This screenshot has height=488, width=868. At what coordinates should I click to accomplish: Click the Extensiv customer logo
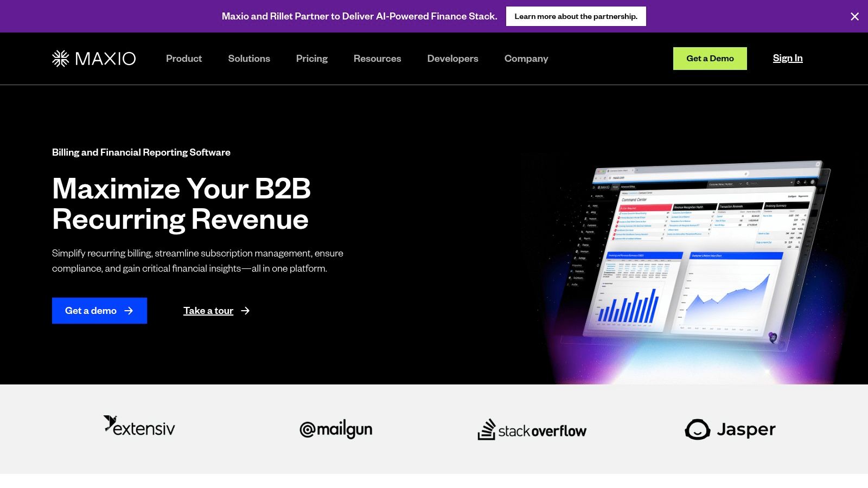click(139, 427)
